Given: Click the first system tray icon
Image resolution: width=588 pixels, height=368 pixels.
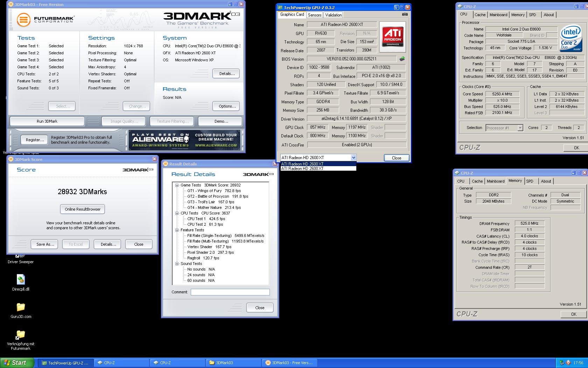Looking at the screenshot, I should [x=562, y=363].
